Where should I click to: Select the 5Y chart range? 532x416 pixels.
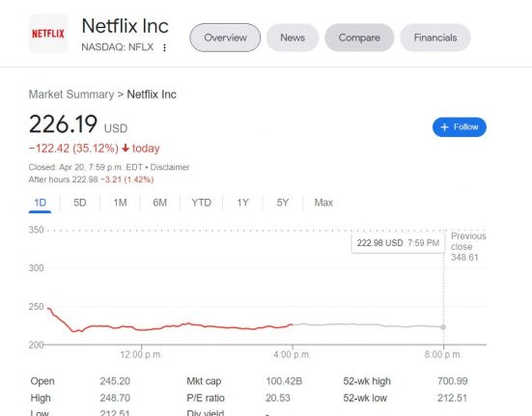[282, 203]
